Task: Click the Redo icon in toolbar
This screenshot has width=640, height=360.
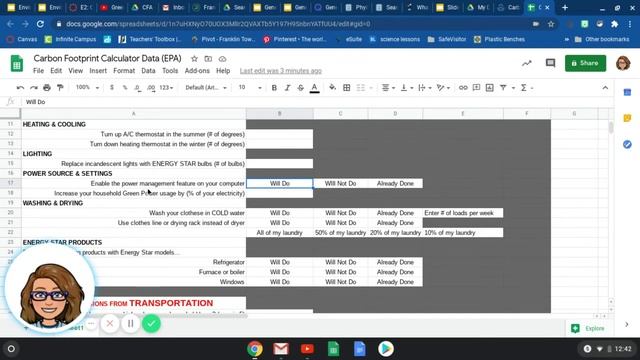Action: 33,88
